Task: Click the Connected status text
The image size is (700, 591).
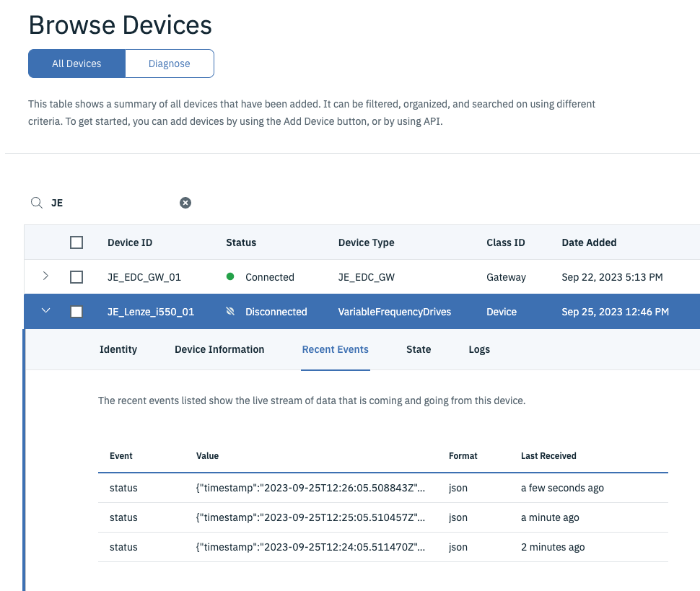Action: point(270,277)
